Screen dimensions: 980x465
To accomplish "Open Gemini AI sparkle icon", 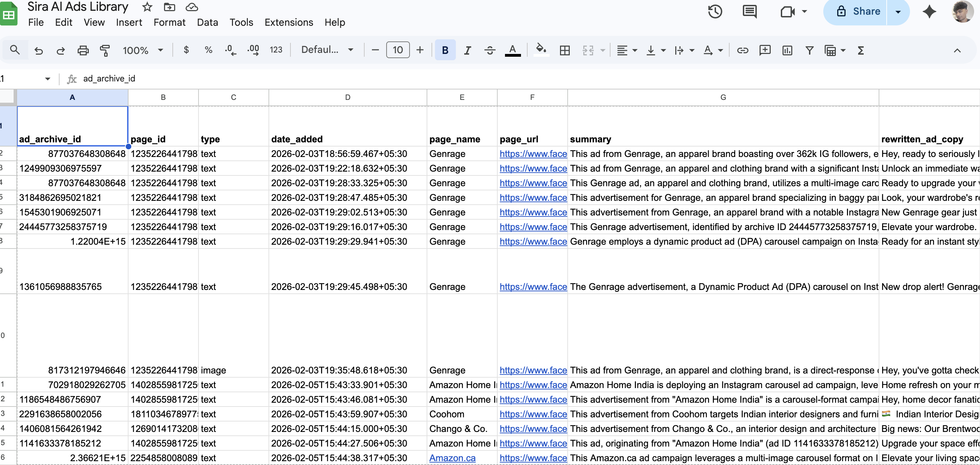I will point(929,11).
